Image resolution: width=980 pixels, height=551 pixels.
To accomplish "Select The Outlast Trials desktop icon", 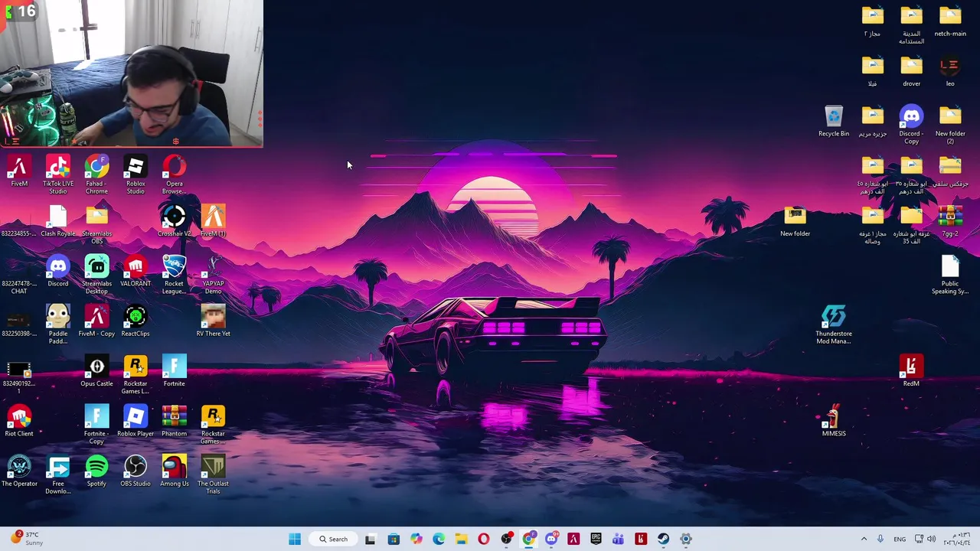I will coord(213,474).
